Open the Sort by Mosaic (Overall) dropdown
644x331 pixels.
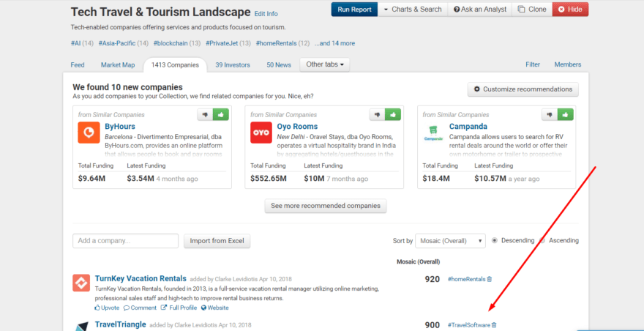pos(450,241)
